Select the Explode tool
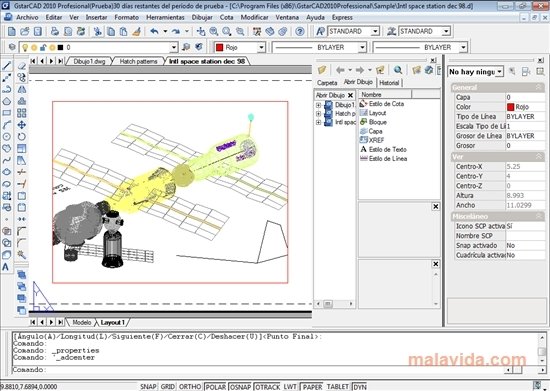Image resolution: width=550 pixels, height=391 pixels. pyautogui.click(x=22, y=255)
